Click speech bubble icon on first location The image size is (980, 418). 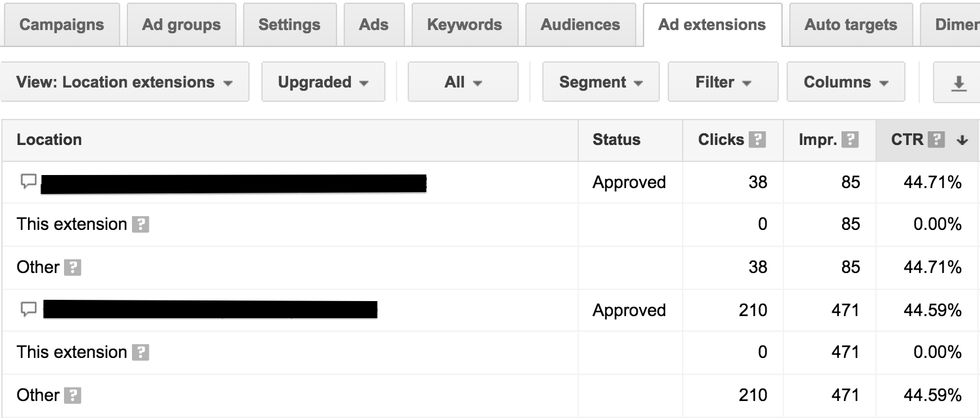tap(28, 182)
